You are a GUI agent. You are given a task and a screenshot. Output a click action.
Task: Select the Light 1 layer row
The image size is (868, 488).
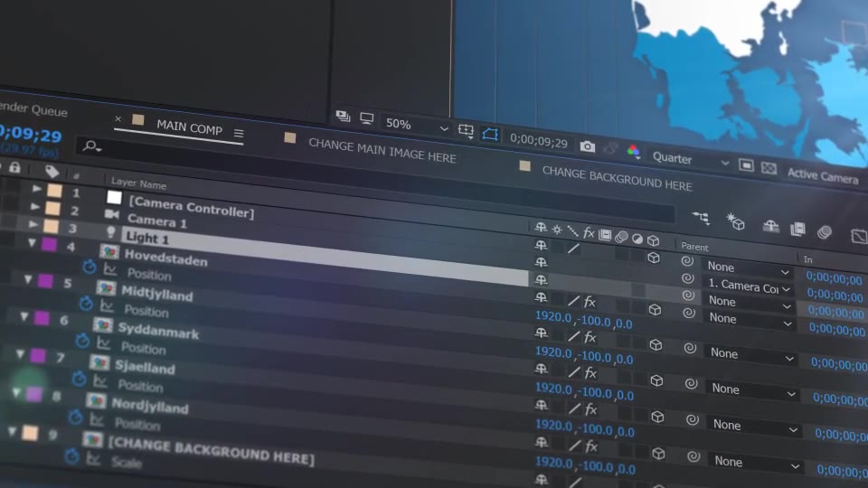pos(324,256)
